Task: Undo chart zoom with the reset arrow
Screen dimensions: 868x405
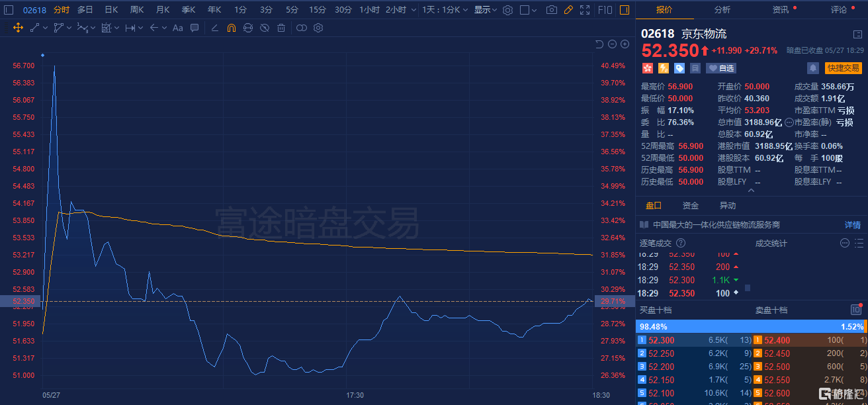Action: 599,44
